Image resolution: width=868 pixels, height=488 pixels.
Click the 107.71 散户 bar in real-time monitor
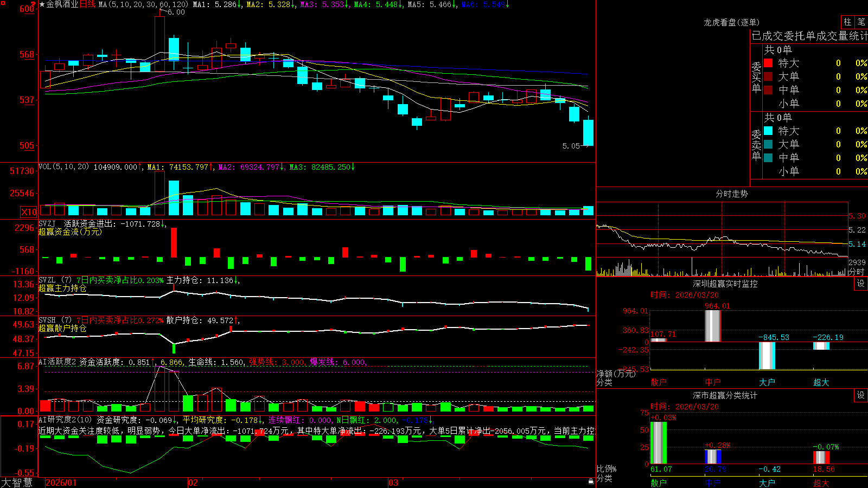pos(659,340)
